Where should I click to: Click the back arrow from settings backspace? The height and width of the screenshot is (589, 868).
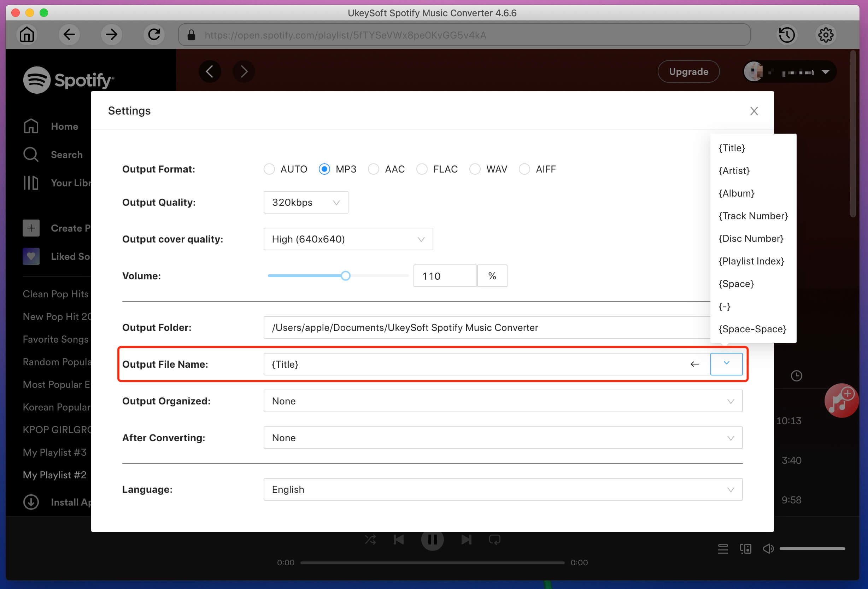tap(695, 364)
